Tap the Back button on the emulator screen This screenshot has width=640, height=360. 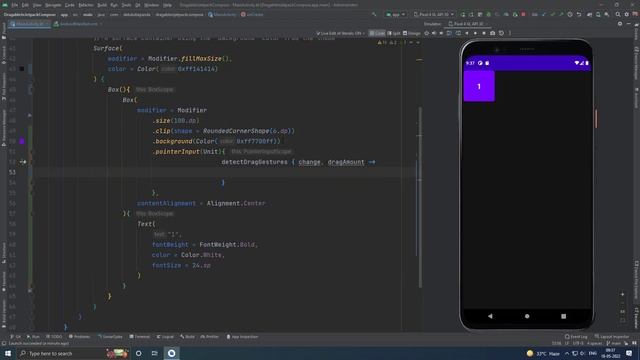click(490, 316)
